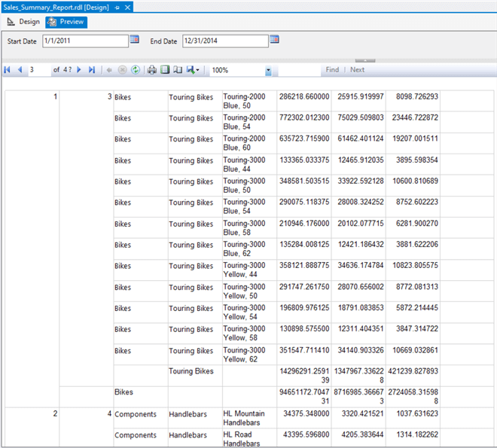This screenshot has height=448, width=497.
Task: Select Touring-3000 Yellow, 44 cell
Action: tap(249, 270)
